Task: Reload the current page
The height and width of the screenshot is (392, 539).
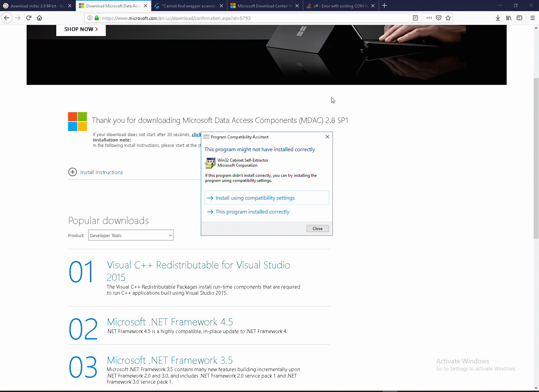Action: [29, 18]
